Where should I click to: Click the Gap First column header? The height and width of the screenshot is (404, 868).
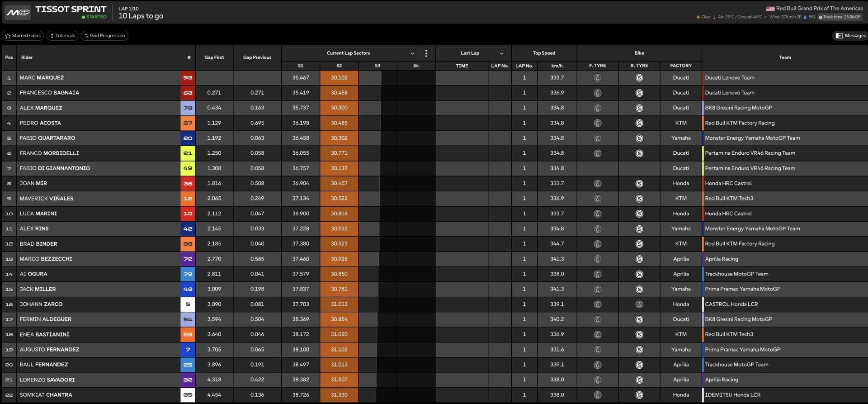(x=214, y=57)
